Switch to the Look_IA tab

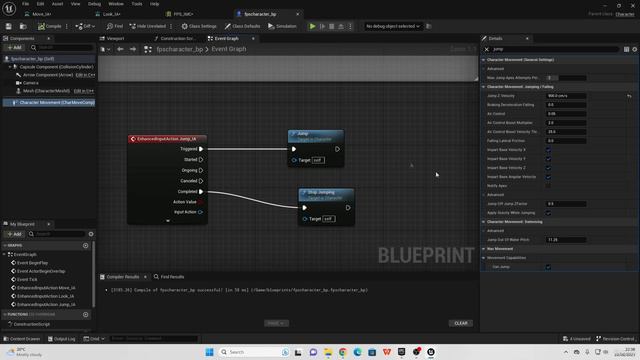pos(111,14)
